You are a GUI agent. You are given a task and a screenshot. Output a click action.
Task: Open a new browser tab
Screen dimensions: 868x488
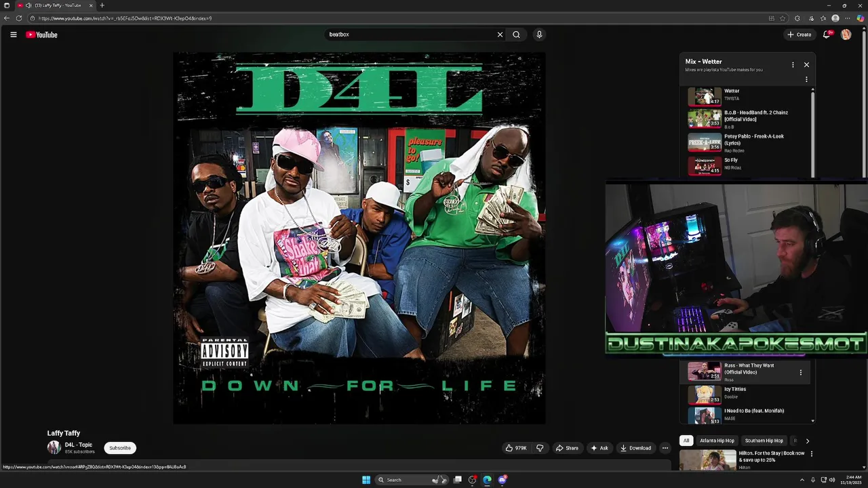(102, 5)
